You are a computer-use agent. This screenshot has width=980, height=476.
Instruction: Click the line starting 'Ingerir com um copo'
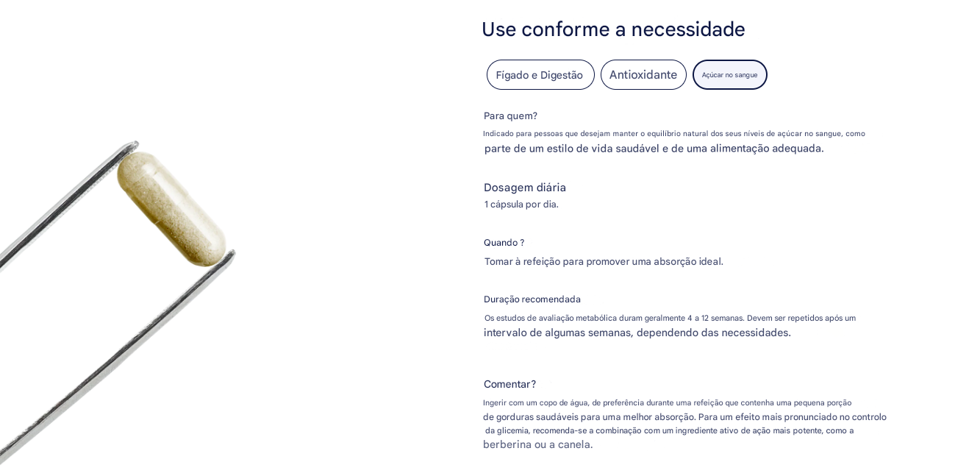(x=667, y=402)
